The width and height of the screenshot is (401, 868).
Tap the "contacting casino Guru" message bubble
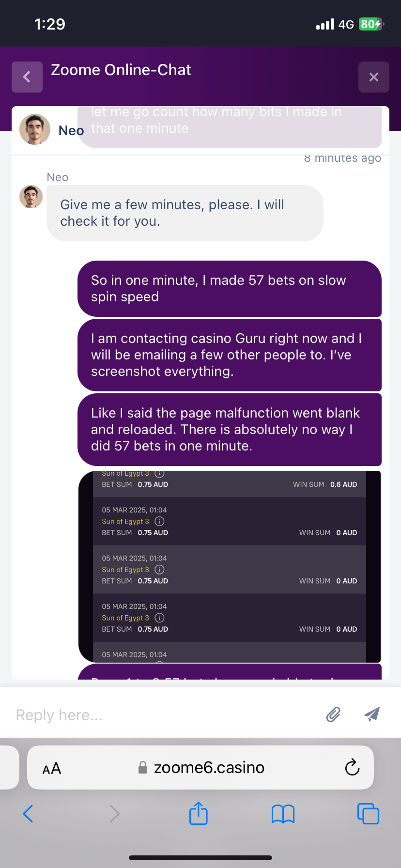(x=230, y=355)
